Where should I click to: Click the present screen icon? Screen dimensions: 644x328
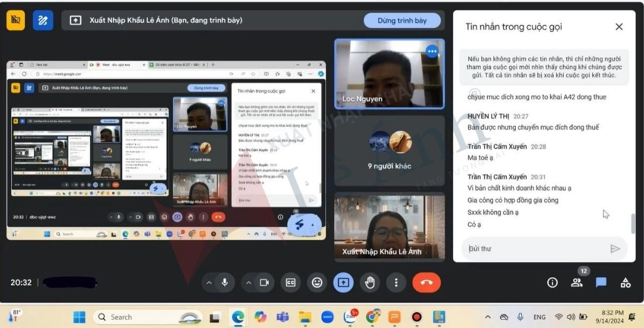click(343, 282)
